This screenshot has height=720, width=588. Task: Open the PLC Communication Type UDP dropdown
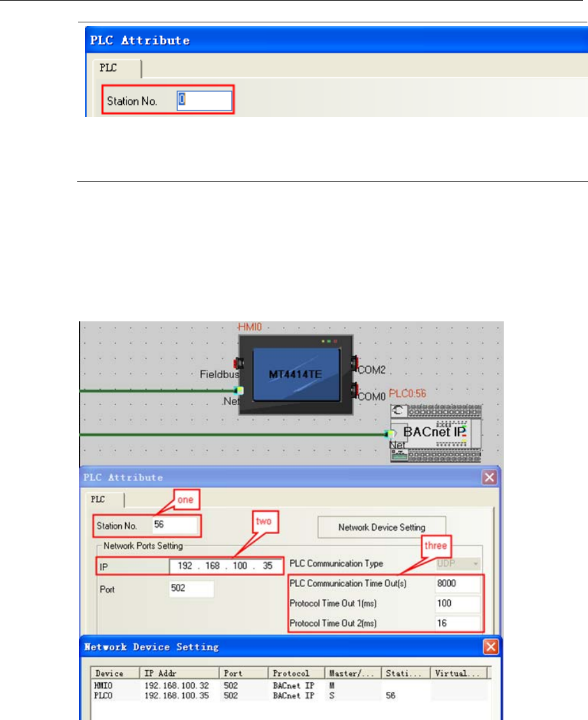[458, 563]
